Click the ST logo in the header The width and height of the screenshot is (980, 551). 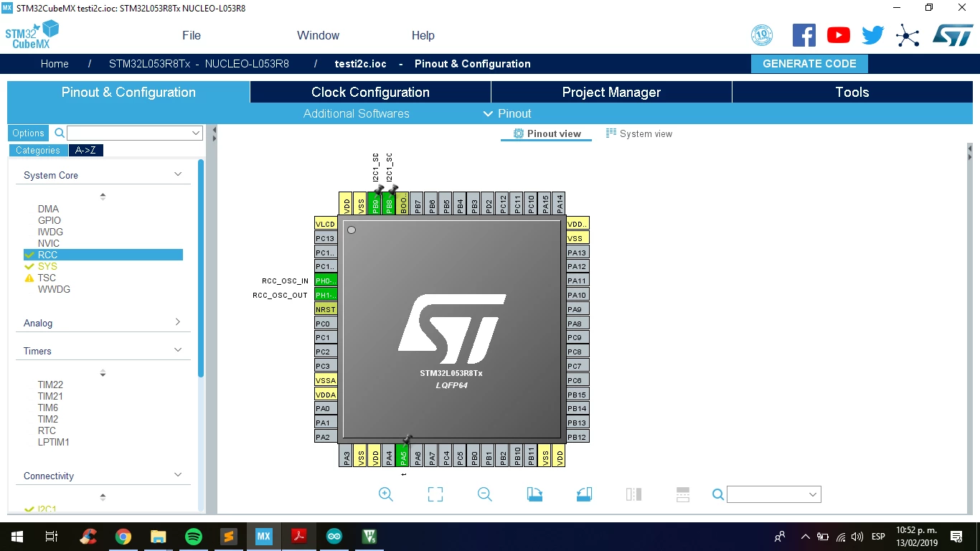(x=953, y=35)
